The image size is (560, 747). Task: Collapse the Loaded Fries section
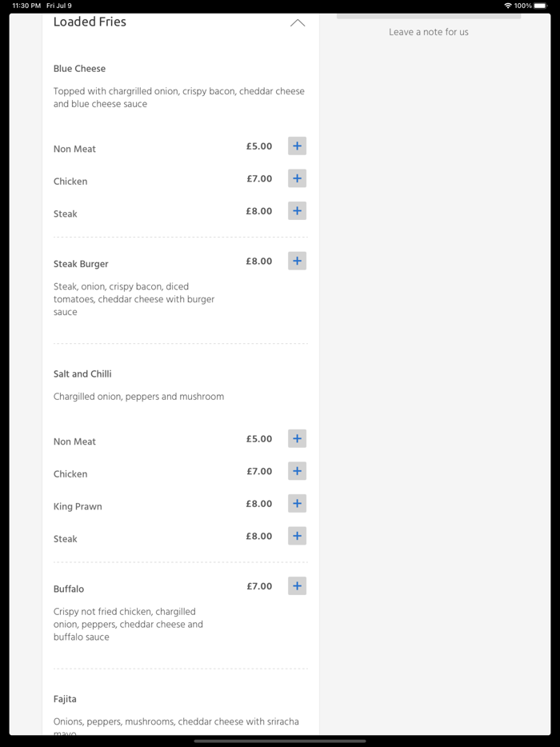click(298, 23)
